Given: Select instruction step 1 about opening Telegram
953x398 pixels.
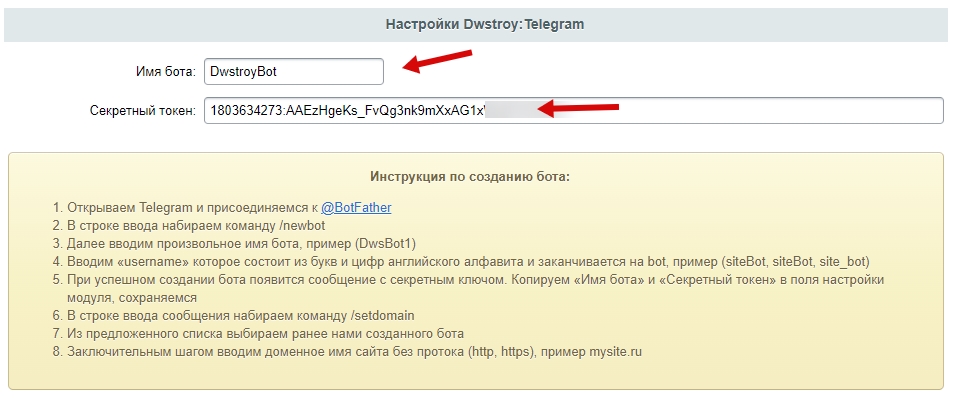Looking at the screenshot, I should click(222, 208).
